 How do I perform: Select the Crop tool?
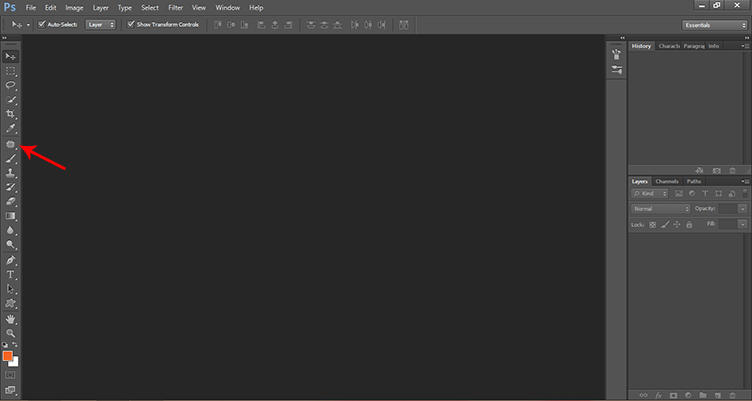pos(11,114)
